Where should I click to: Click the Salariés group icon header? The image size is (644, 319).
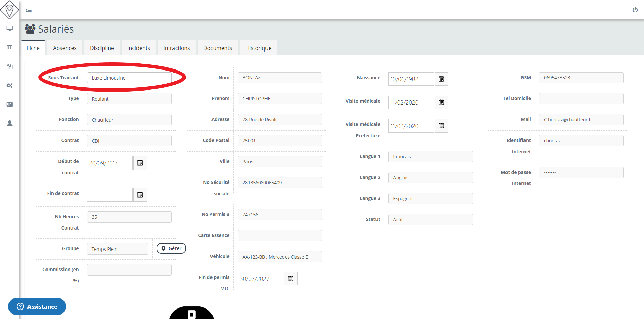click(x=30, y=29)
